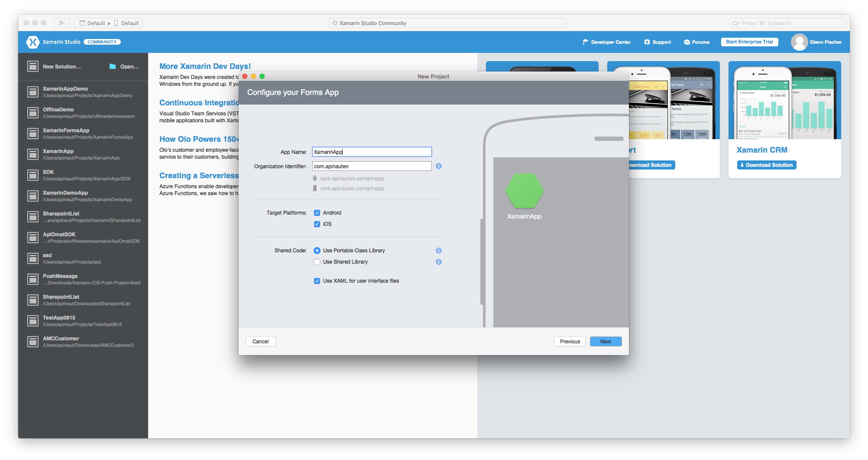This screenshot has width=868, height=460.
Task: Click the search magnifier icon
Action: pyautogui.click(x=736, y=23)
